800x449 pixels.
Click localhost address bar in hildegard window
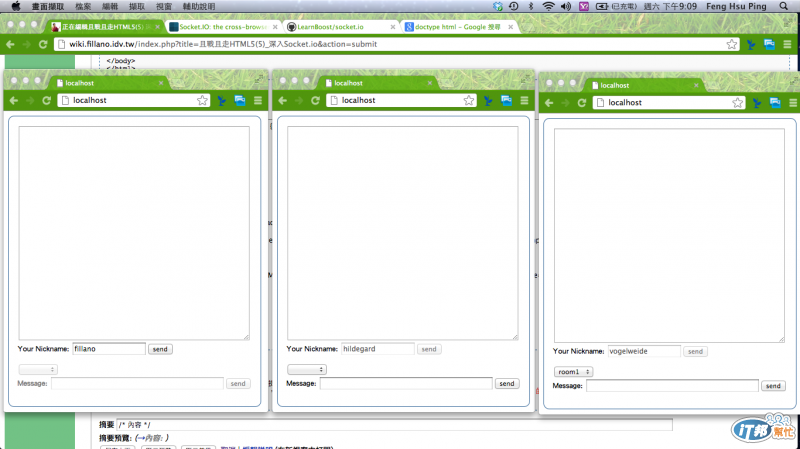point(401,101)
